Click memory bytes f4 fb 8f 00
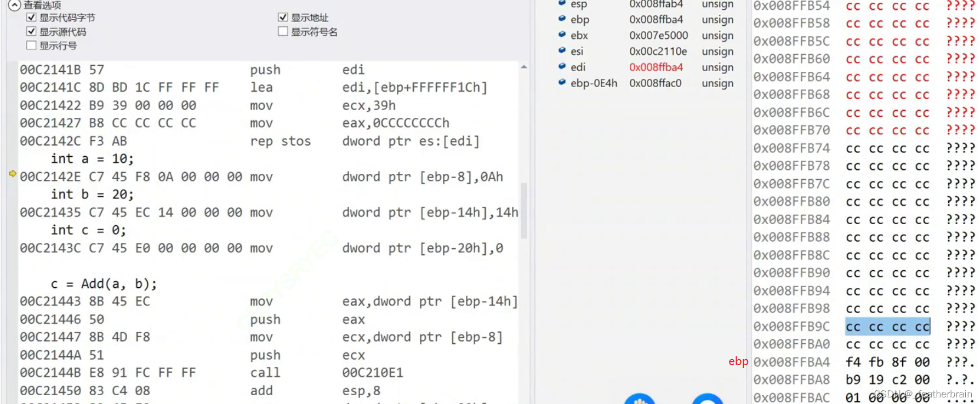The height and width of the screenshot is (404, 980). point(887,362)
